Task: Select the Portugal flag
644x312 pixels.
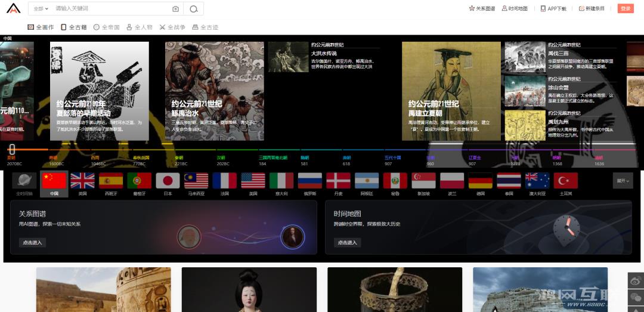Action: click(x=139, y=180)
